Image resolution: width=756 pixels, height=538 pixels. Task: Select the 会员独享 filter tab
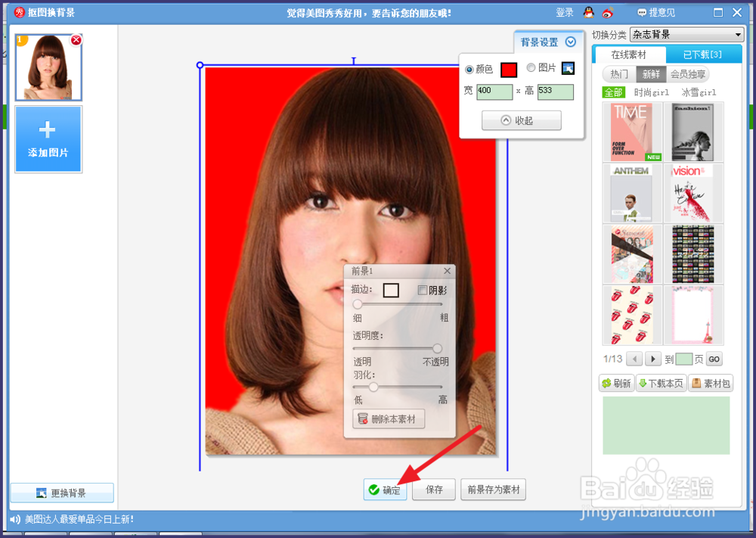pos(687,74)
